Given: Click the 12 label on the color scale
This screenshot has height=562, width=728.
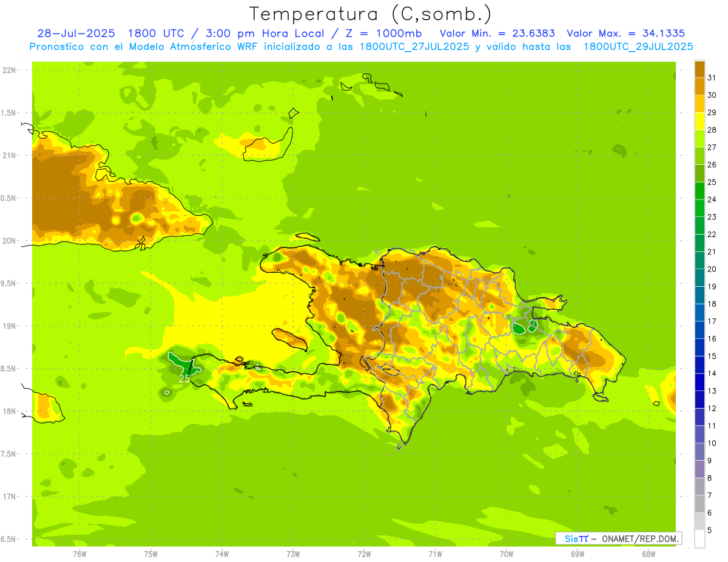Looking at the screenshot, I should click(712, 408).
